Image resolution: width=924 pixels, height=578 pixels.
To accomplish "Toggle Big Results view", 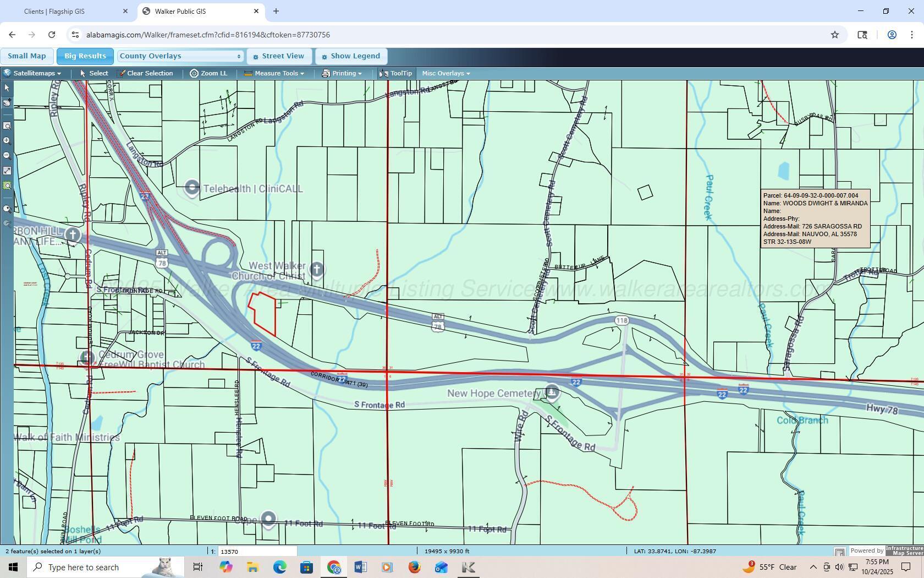I will pos(85,56).
